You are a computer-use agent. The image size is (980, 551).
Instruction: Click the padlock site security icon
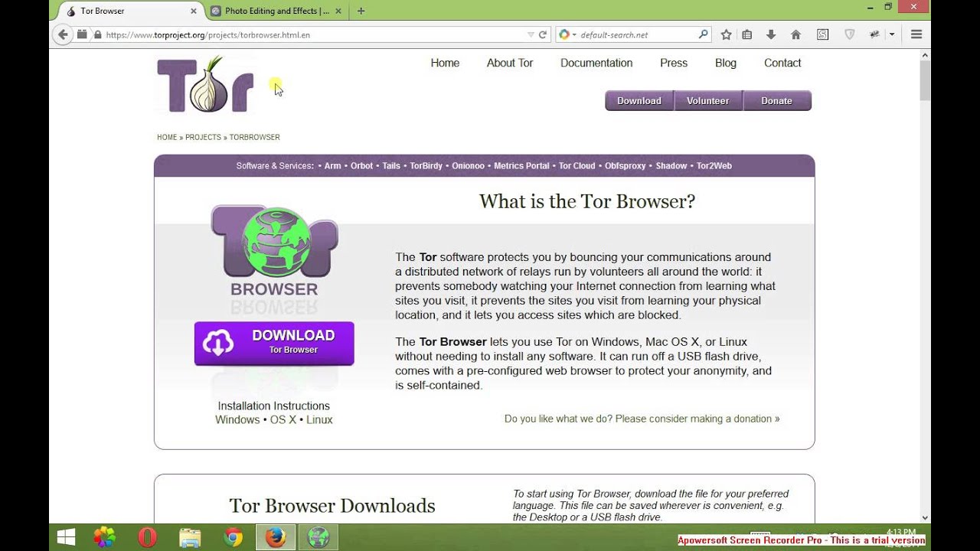point(97,34)
